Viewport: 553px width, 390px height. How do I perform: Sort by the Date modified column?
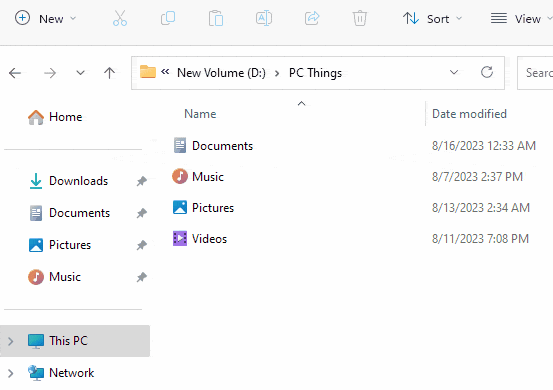(x=469, y=114)
